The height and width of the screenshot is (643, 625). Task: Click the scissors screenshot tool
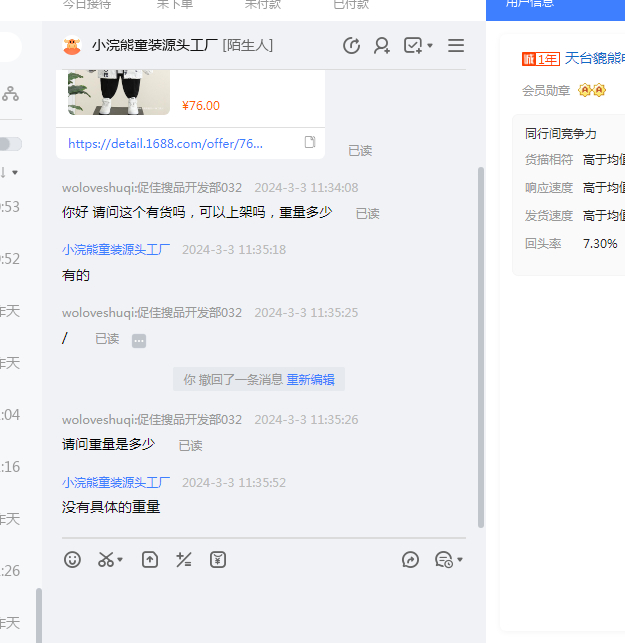(x=106, y=560)
